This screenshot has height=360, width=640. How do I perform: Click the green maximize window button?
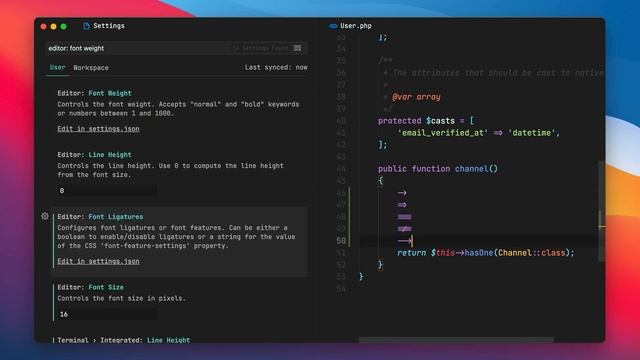point(64,27)
